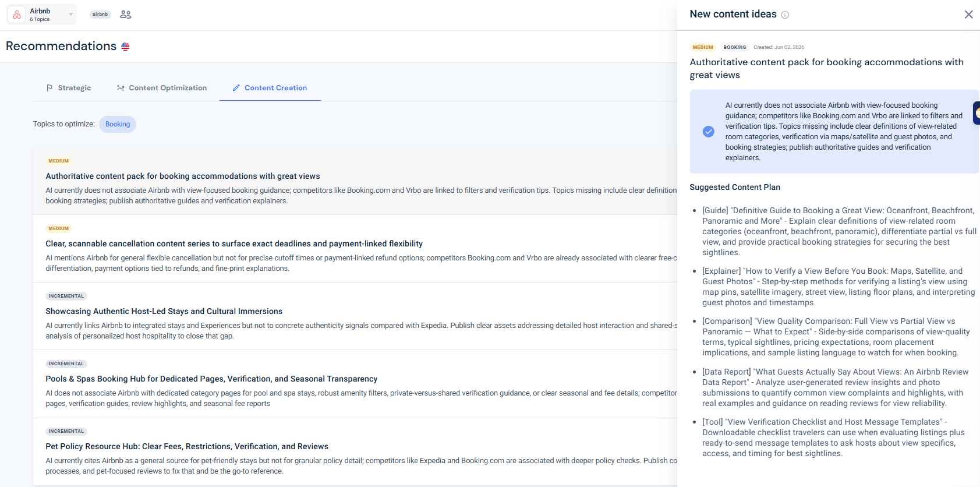Click the Strategic tab flag icon
Image resolution: width=980 pixels, height=487 pixels.
coord(49,88)
